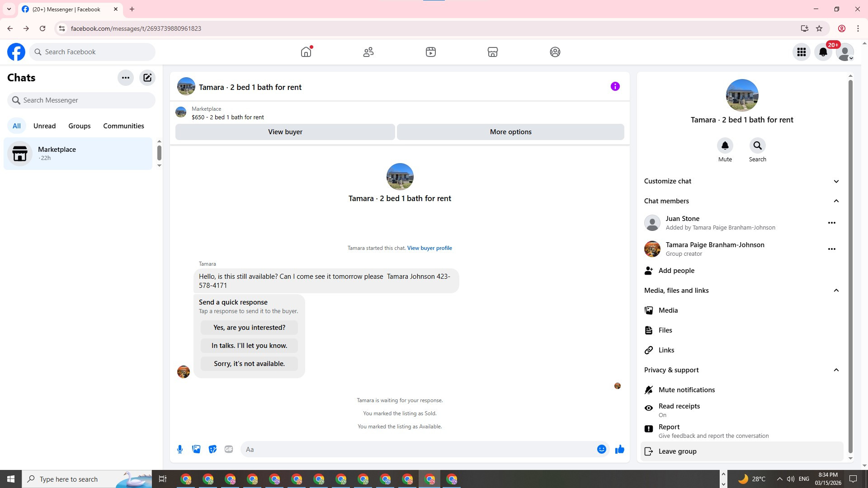Click Add people to the chat
Image resolution: width=868 pixels, height=488 pixels.
742,271
